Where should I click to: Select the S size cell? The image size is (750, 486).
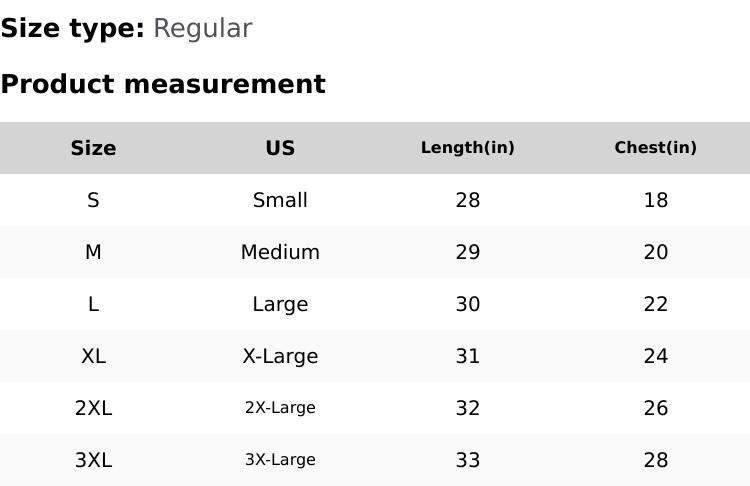click(x=93, y=200)
